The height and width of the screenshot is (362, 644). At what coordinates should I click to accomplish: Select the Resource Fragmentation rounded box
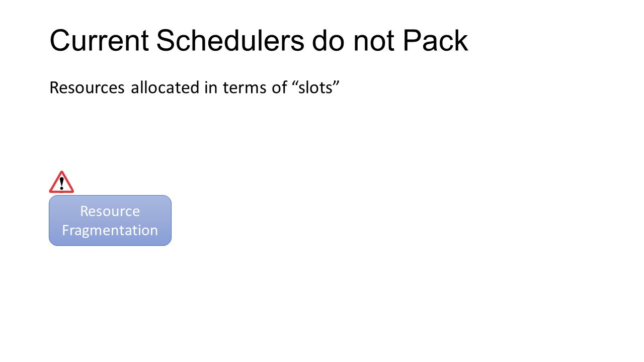tap(110, 220)
